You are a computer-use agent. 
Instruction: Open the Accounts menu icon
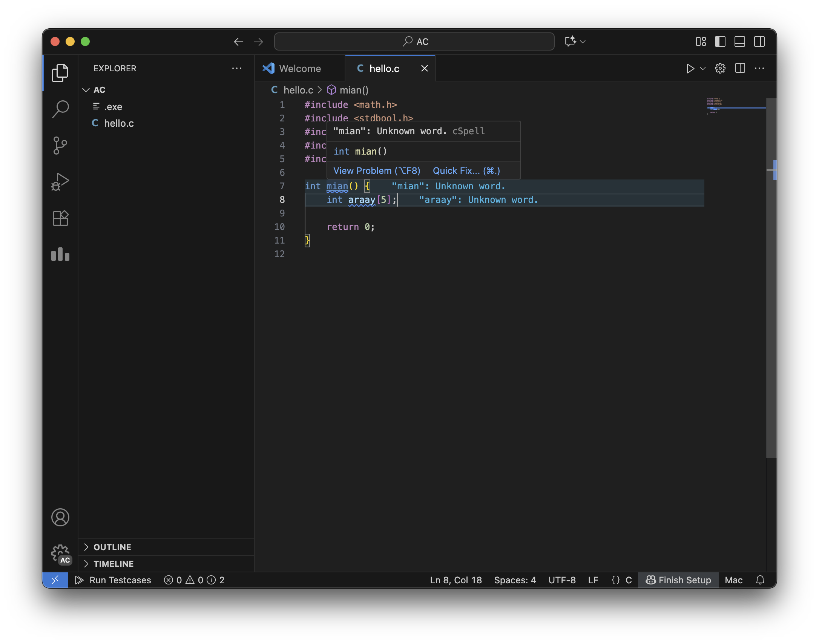pyautogui.click(x=60, y=517)
